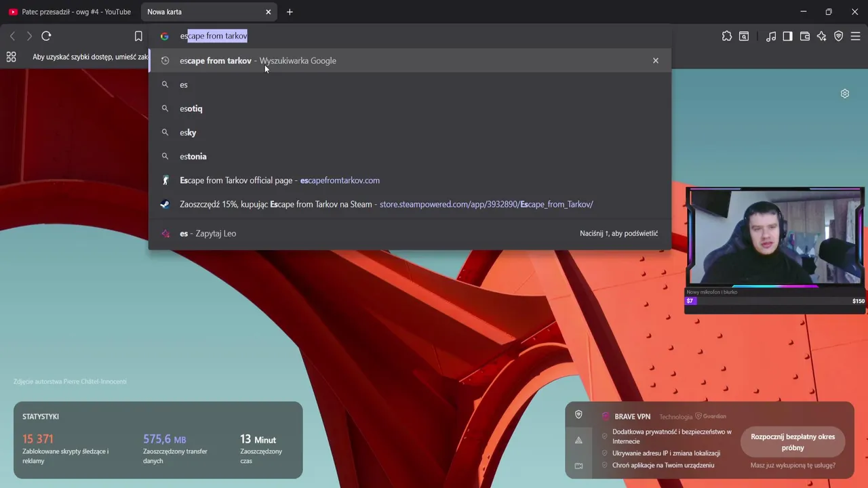
Task: Click the streamer webcam overlay
Action: [775, 237]
